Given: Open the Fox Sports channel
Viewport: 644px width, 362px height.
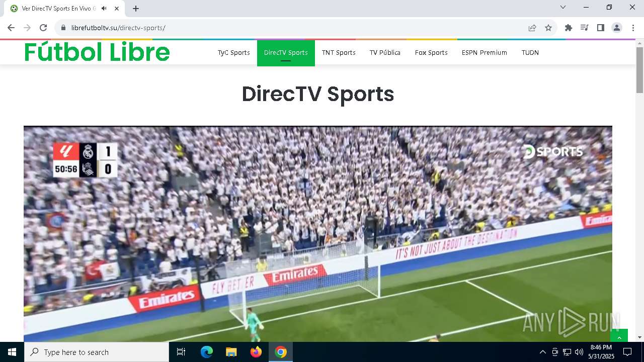Looking at the screenshot, I should pos(431,52).
